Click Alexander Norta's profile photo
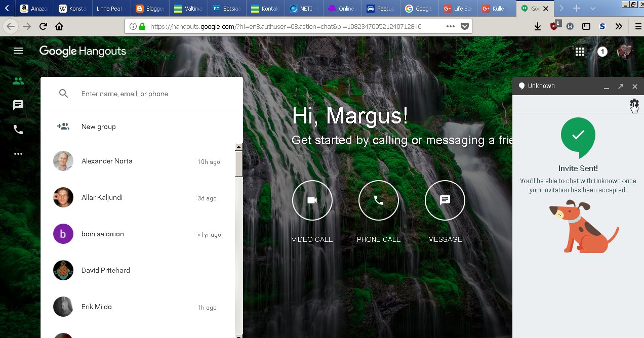 63,161
